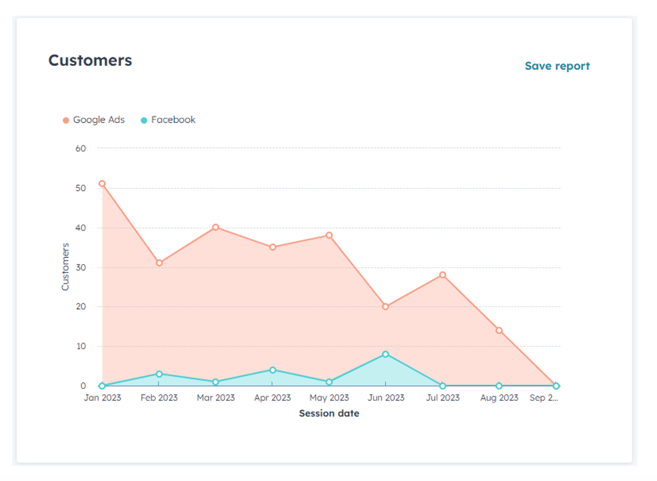Image resolution: width=657 pixels, height=481 pixels.
Task: Click the vertical Customers axis title
Action: [65, 267]
